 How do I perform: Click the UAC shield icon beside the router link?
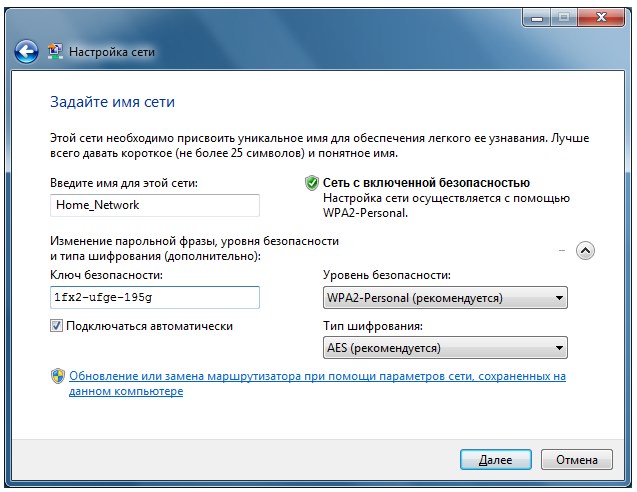pos(58,376)
